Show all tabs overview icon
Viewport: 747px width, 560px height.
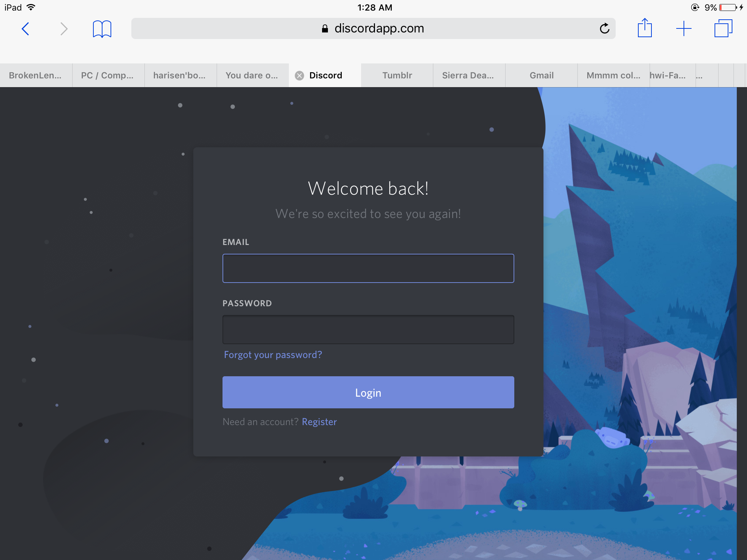pos(723,28)
